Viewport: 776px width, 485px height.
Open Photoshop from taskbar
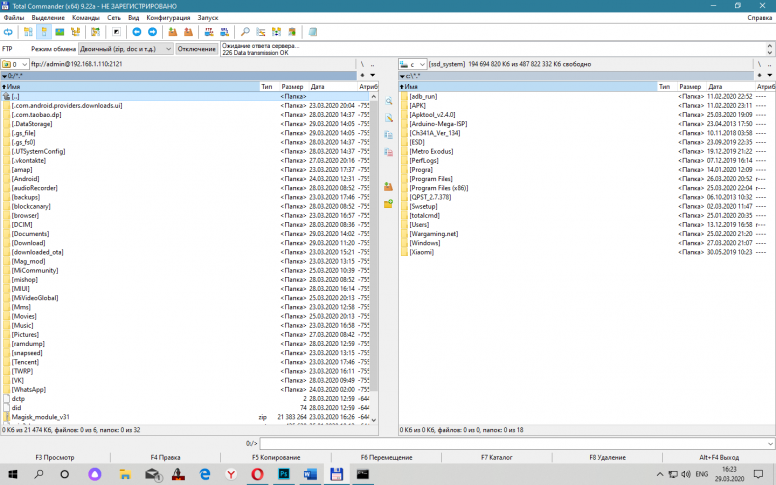click(x=284, y=474)
